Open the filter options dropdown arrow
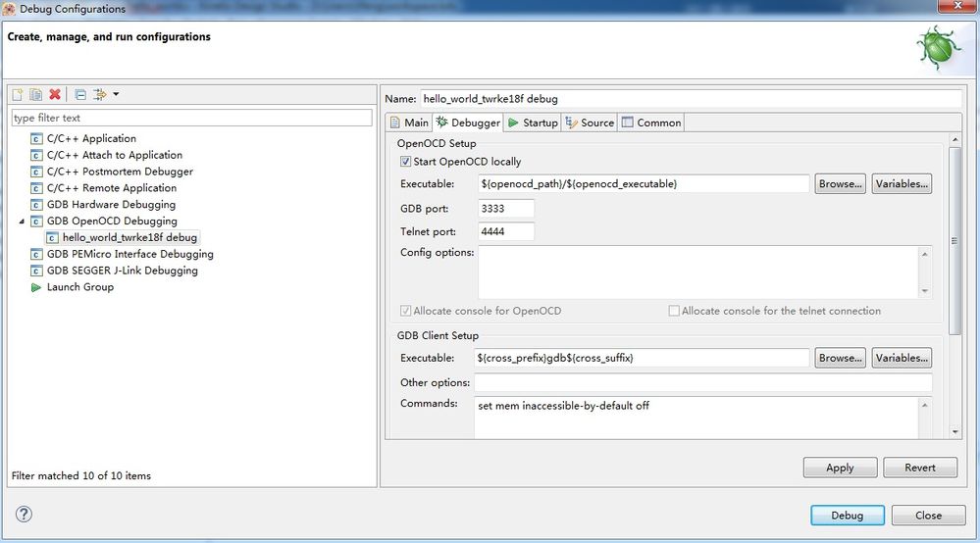 click(116, 94)
